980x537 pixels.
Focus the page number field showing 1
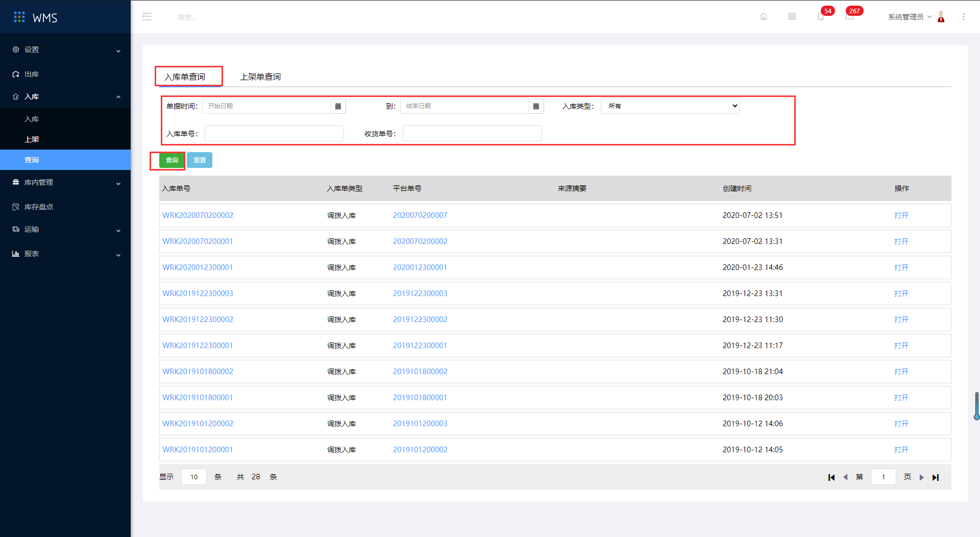[x=884, y=477]
